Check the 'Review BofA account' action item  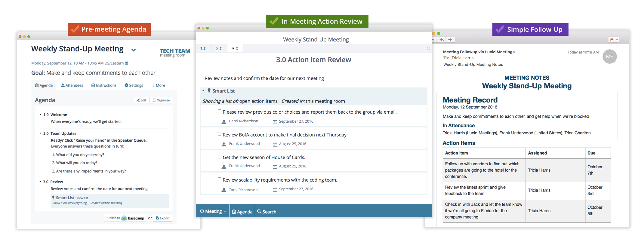pos(220,134)
